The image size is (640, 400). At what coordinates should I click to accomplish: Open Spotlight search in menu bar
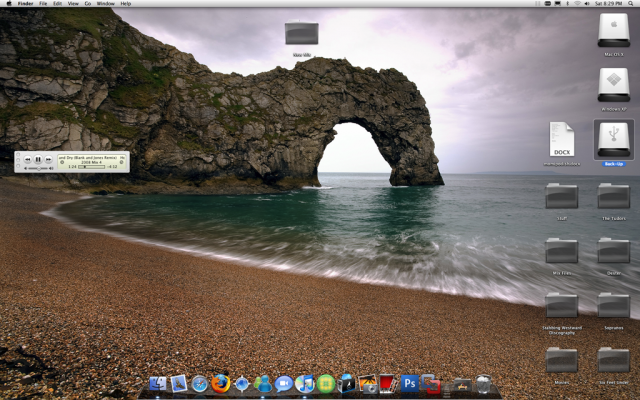[x=631, y=3]
